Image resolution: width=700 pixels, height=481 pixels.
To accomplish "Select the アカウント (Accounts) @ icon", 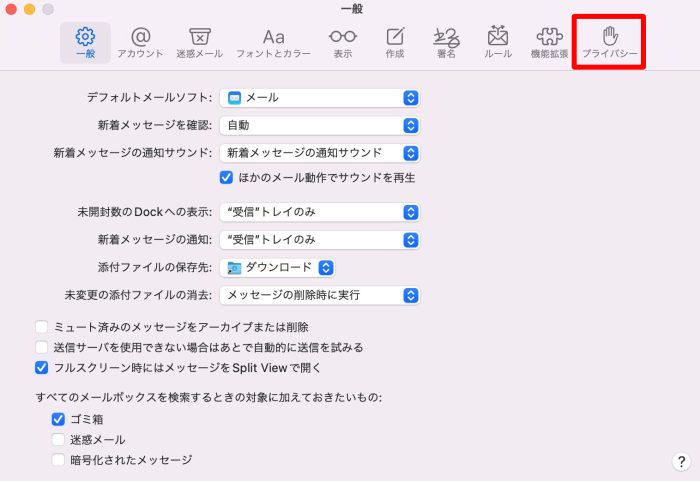I will coord(140,40).
